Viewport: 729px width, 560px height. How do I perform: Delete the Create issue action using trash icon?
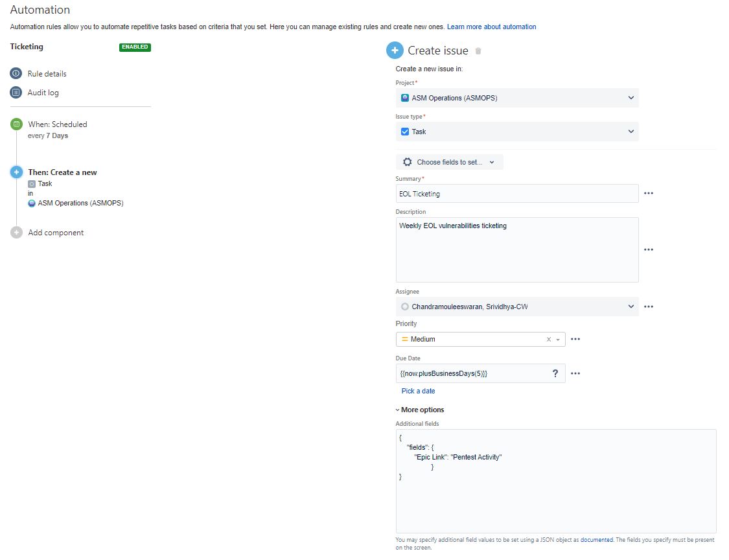pyautogui.click(x=478, y=50)
